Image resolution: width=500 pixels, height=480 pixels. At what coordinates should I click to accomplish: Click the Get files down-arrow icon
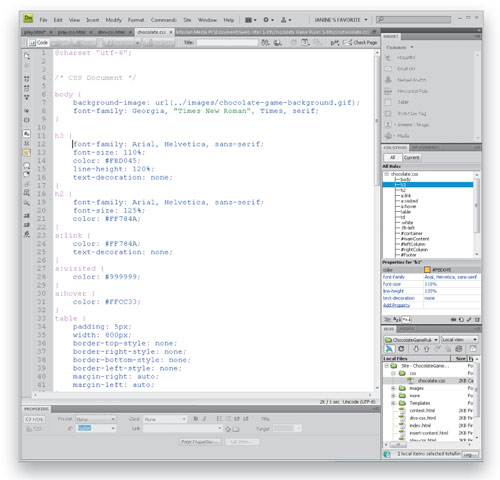tap(416, 349)
